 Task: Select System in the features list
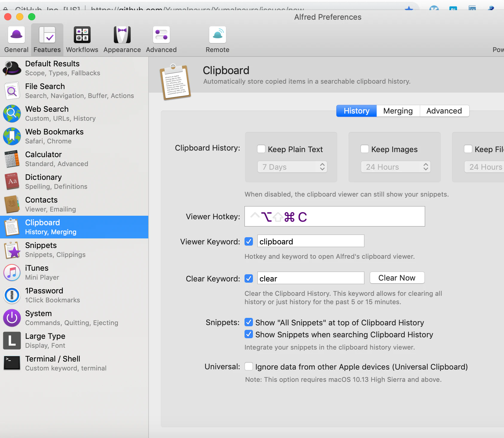74,318
